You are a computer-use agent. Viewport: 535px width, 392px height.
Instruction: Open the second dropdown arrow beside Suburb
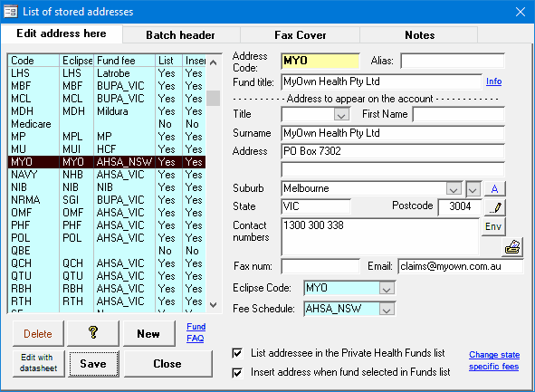pos(473,188)
